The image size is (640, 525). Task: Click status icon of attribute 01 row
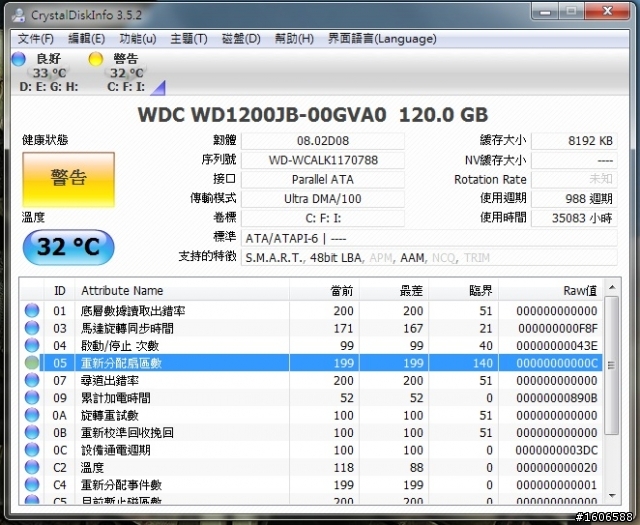click(32, 311)
